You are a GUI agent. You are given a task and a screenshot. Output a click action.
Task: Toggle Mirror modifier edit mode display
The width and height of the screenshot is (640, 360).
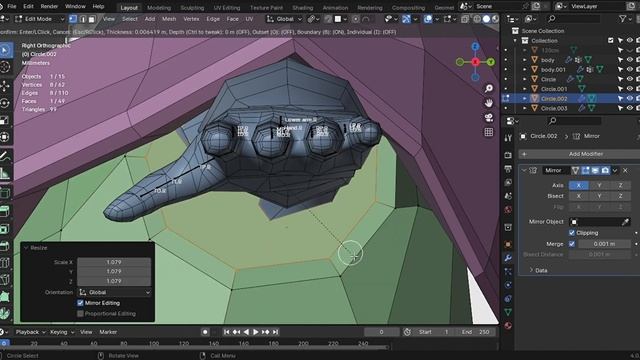585,170
